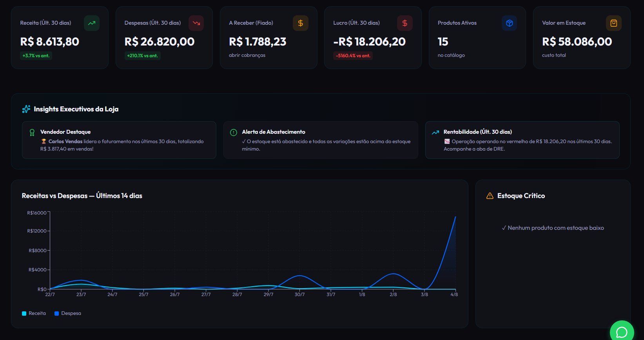This screenshot has height=340, width=644.
Task: Click the red trending-down icon on Despesas card
Action: pyautogui.click(x=196, y=23)
